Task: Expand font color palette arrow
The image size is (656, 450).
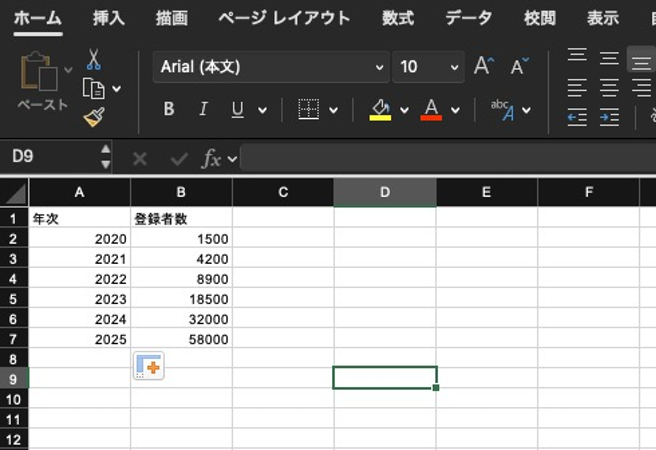Action: pos(455,110)
